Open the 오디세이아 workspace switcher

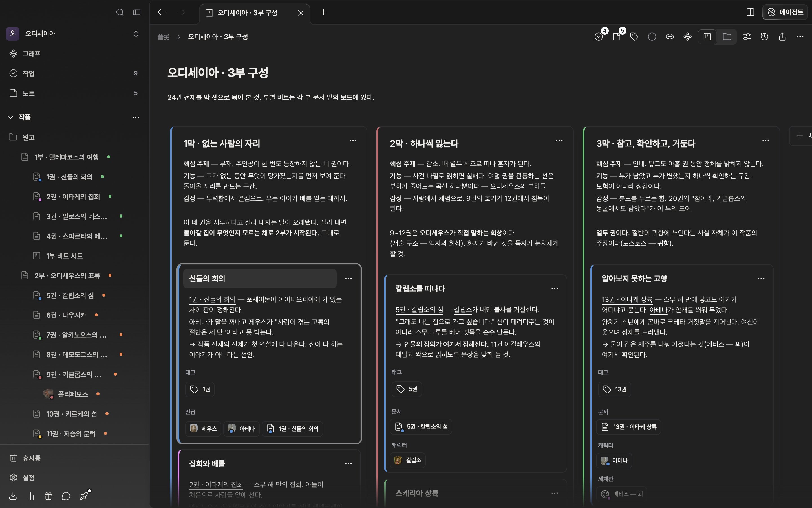click(x=74, y=34)
